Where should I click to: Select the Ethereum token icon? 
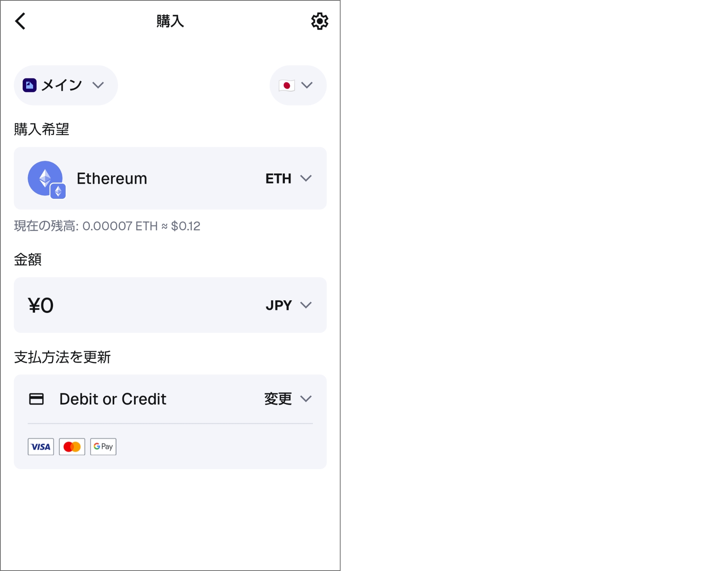tap(45, 178)
